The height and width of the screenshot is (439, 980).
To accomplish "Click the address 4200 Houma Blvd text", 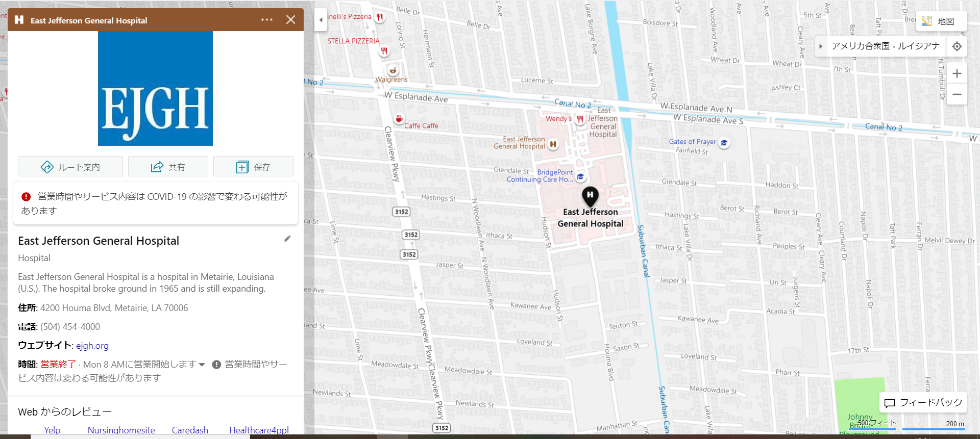I will 114,308.
